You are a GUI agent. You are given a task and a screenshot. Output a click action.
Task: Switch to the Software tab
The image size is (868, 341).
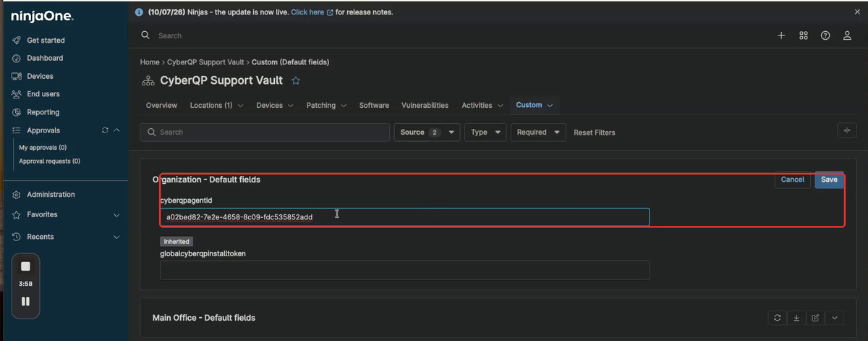[374, 106]
